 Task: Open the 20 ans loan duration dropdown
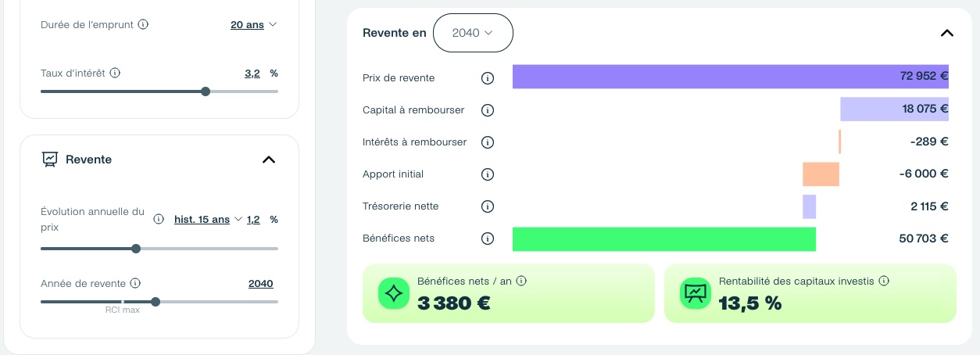click(x=254, y=25)
